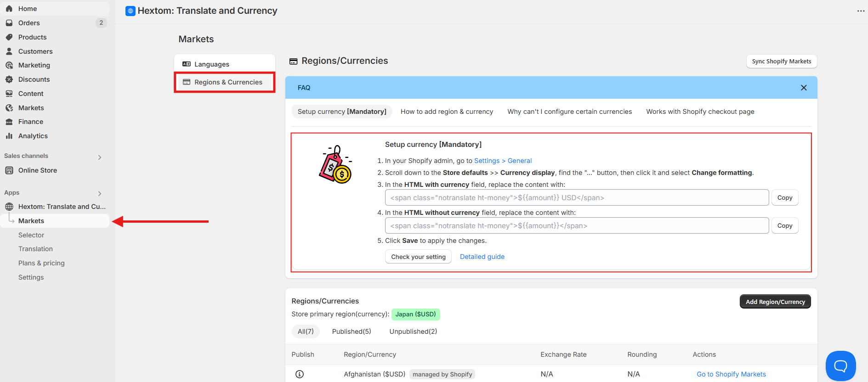Select the All(7) filter tab

click(x=306, y=331)
